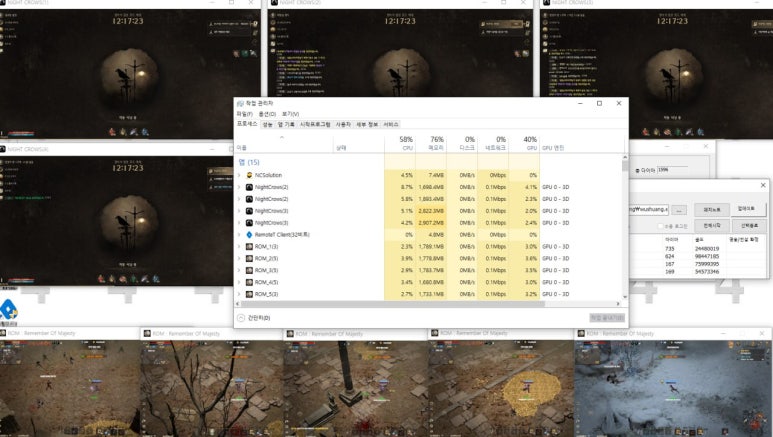The width and height of the screenshot is (773, 437).
Task: Click the 작업 끝내기 (End task) button
Action: coord(607,318)
